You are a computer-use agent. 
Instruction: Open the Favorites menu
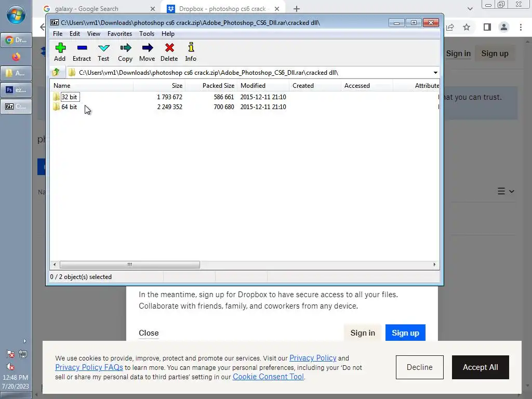(x=120, y=34)
